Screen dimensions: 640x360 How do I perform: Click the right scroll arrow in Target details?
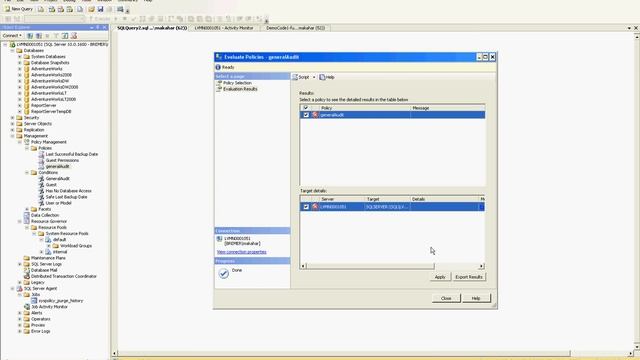[x=482, y=266]
